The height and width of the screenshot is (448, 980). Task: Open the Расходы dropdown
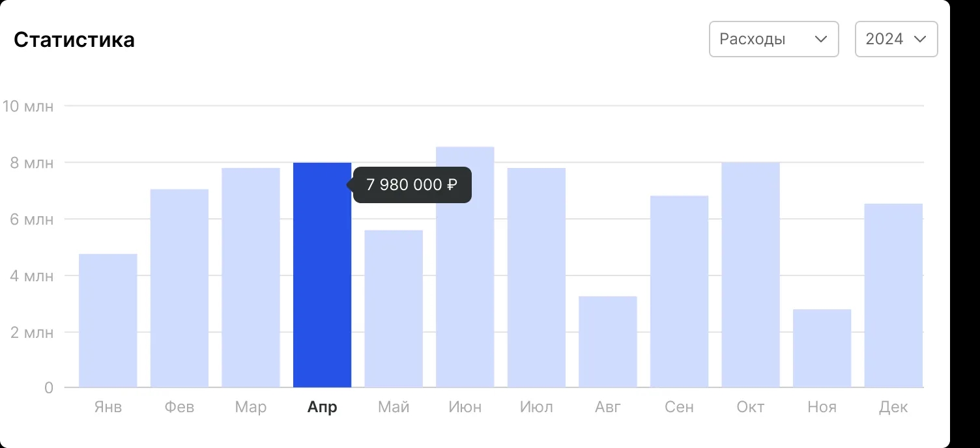click(x=773, y=39)
